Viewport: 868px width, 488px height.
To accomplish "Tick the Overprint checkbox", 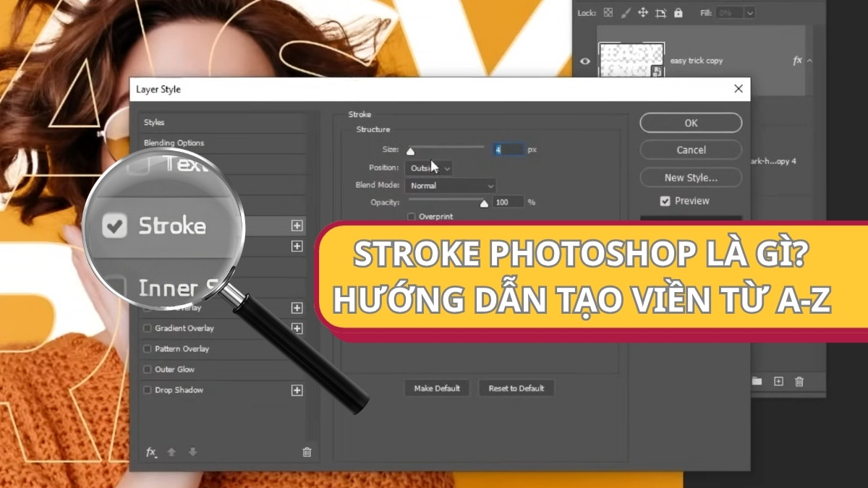I will (412, 216).
